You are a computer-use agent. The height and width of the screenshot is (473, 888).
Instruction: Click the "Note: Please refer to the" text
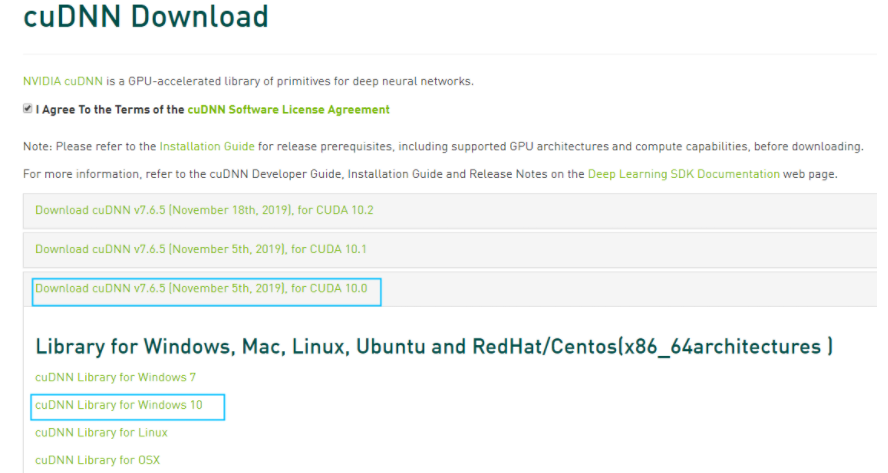click(x=90, y=146)
